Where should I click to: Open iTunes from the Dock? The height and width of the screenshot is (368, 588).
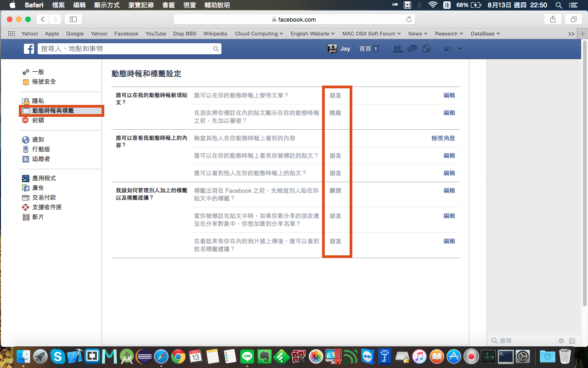(x=419, y=356)
